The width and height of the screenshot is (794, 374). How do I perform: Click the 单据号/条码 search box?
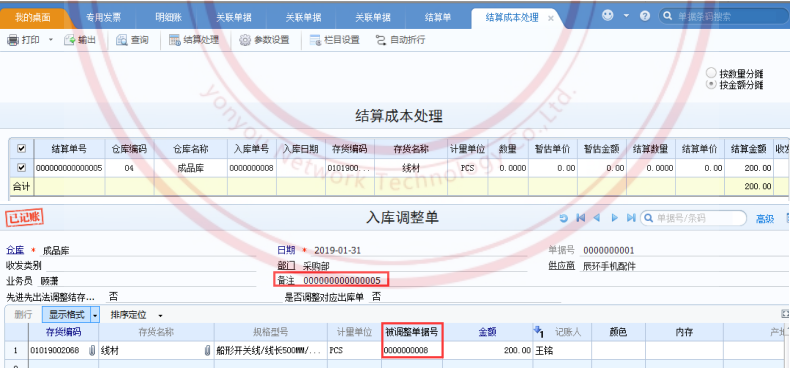coord(693,219)
